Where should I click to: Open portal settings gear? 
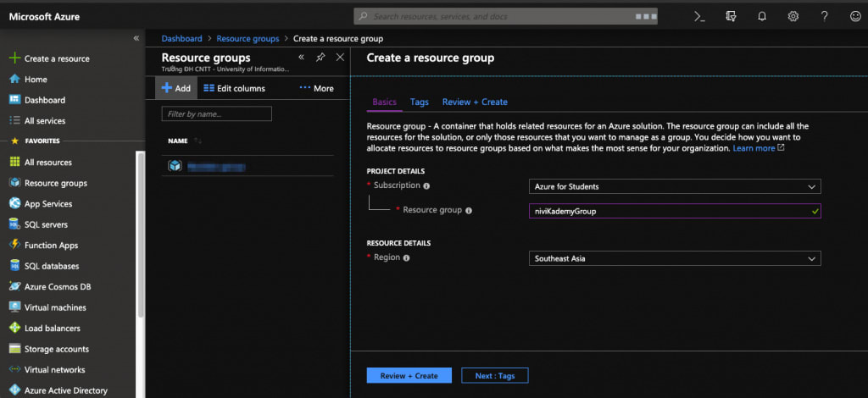click(793, 17)
